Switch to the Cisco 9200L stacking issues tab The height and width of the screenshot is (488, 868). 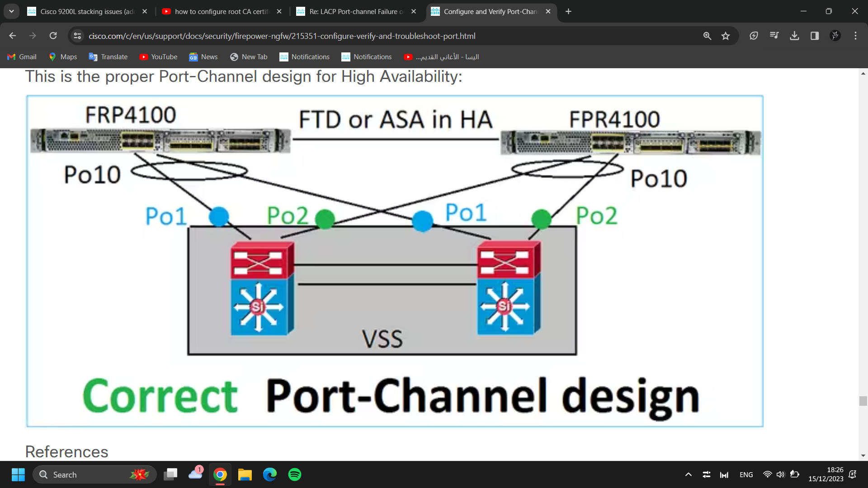pyautogui.click(x=88, y=11)
